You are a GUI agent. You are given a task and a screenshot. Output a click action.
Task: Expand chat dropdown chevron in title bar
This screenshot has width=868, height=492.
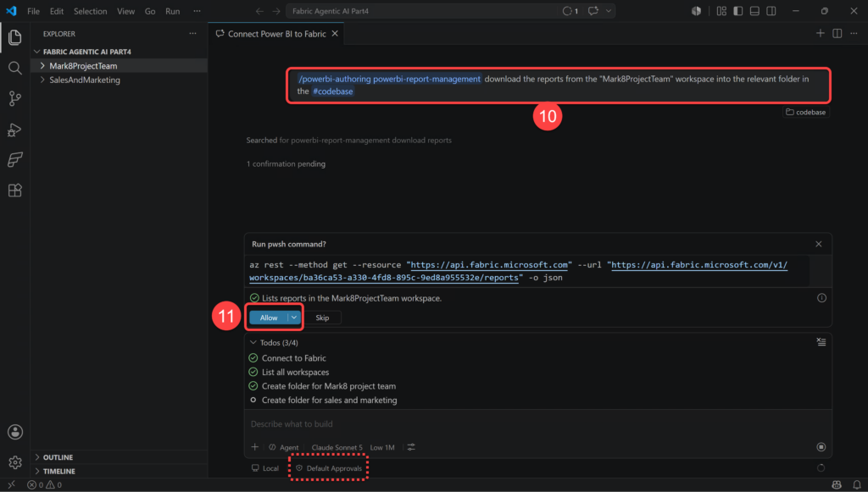[x=609, y=11]
